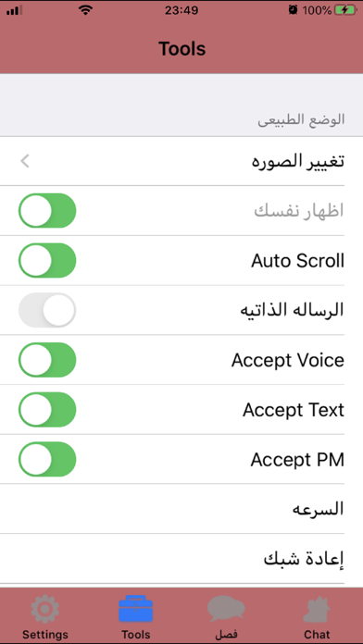Tap the blue Tools toolbox icon

136,609
